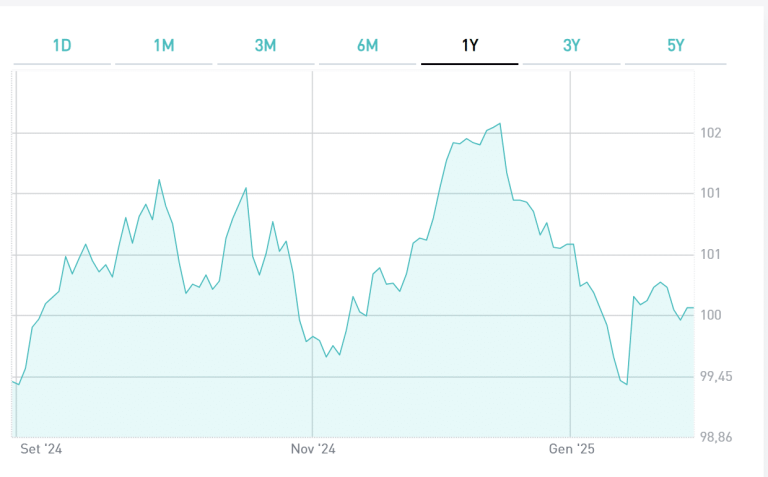The width and height of the screenshot is (768, 477).
Task: Click the Gen '25 date label
Action: (x=572, y=450)
